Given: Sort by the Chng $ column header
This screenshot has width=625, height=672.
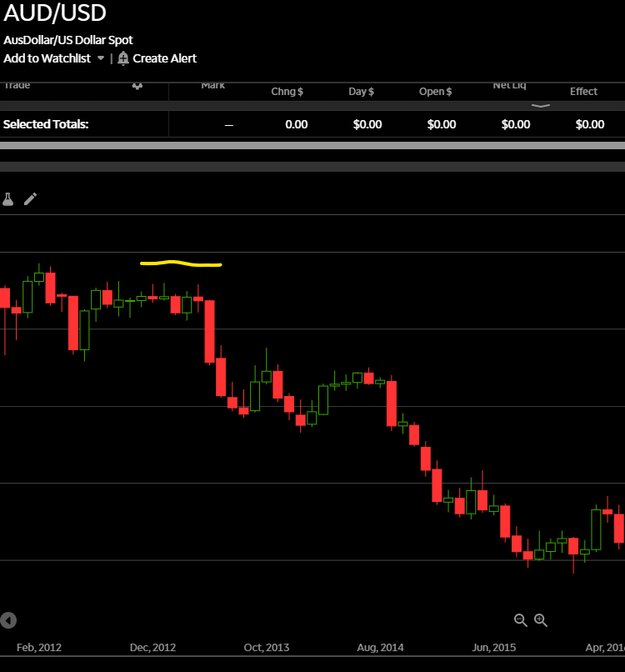Looking at the screenshot, I should [x=287, y=91].
